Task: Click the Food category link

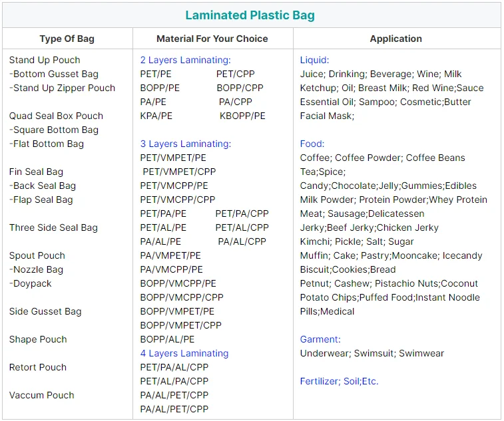Action: coord(312,144)
